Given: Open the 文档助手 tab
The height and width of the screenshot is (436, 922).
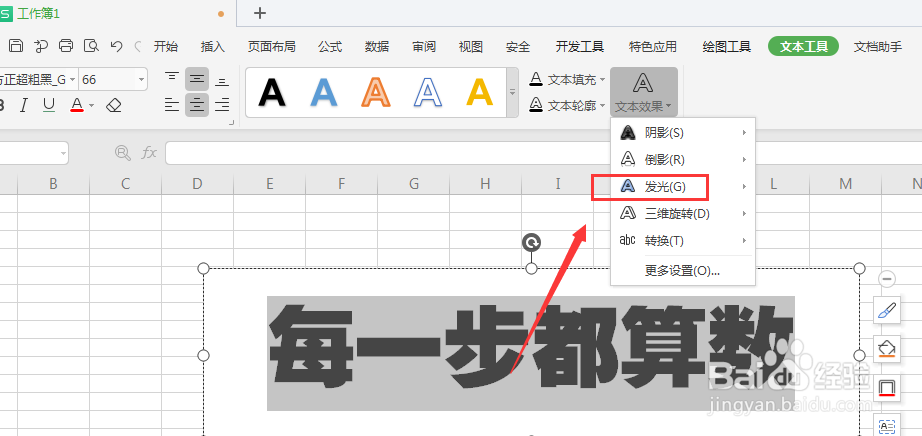Looking at the screenshot, I should (x=878, y=46).
